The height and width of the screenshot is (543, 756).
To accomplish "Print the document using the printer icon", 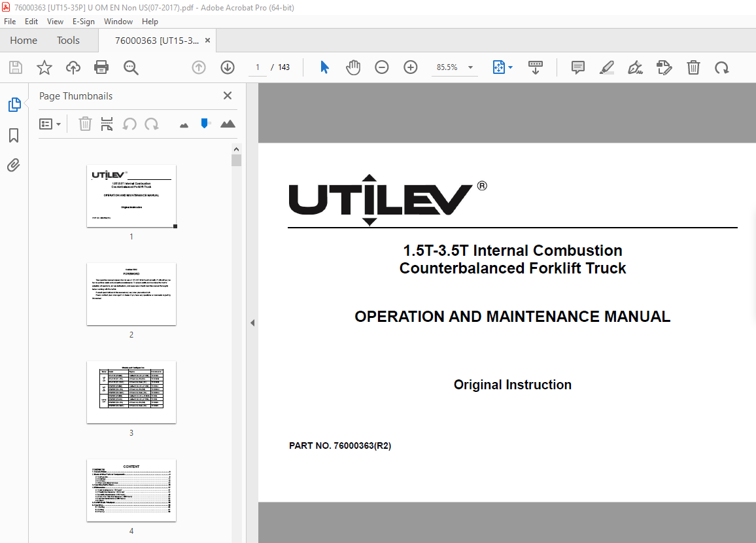I will click(101, 67).
